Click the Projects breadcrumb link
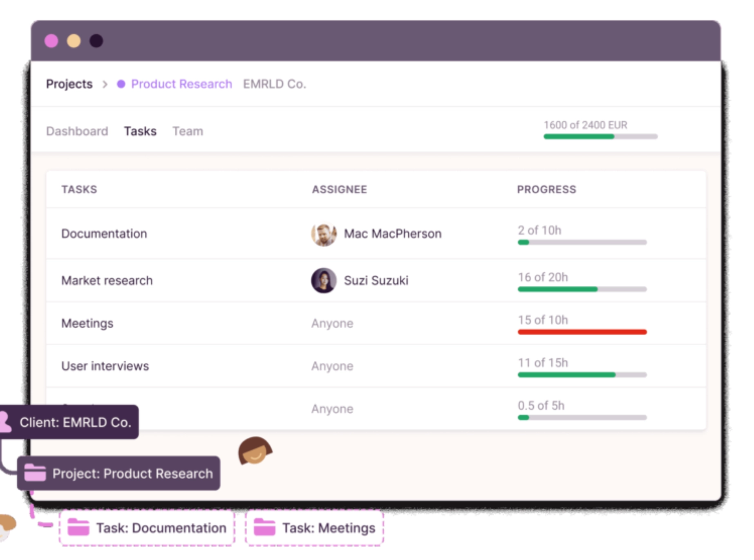 click(69, 84)
